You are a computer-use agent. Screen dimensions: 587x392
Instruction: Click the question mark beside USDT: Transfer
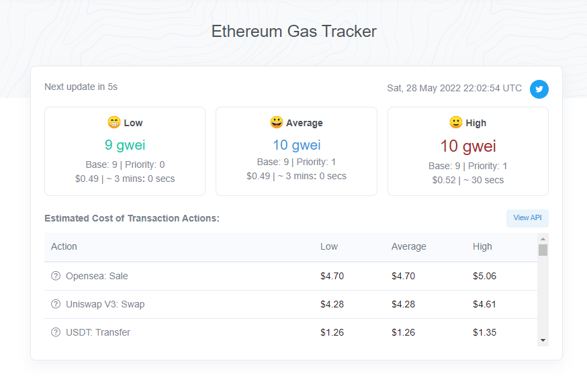click(x=56, y=332)
